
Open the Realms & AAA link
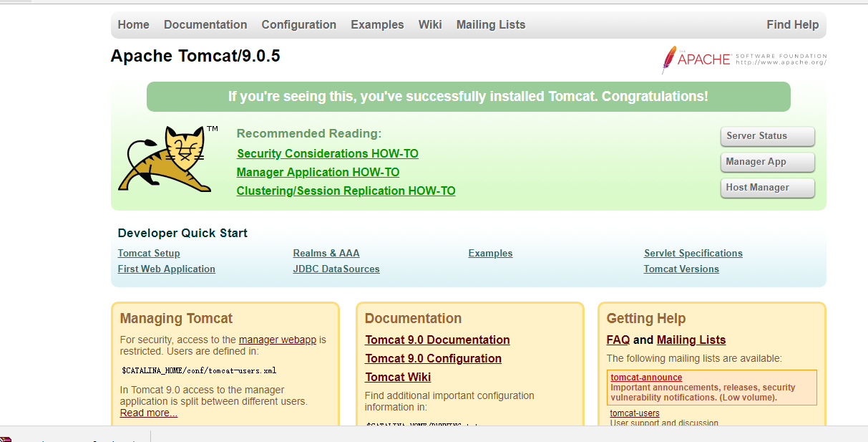[x=326, y=253]
